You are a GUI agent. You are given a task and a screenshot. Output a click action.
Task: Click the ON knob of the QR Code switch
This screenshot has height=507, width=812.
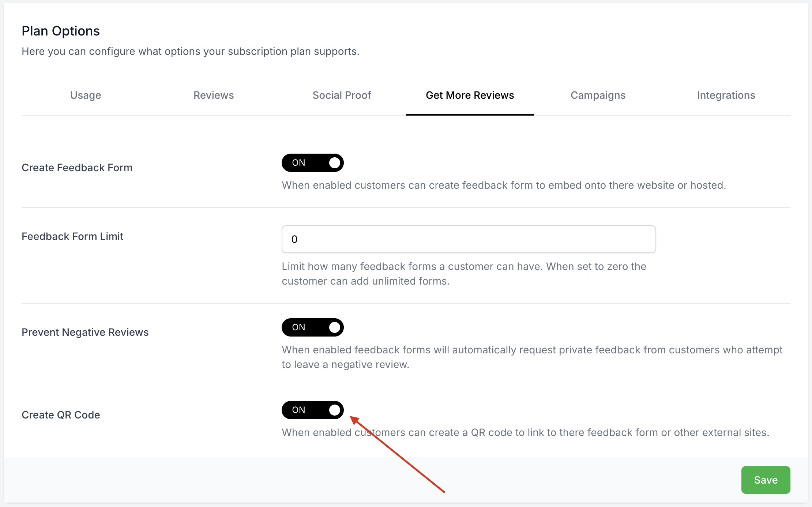334,410
